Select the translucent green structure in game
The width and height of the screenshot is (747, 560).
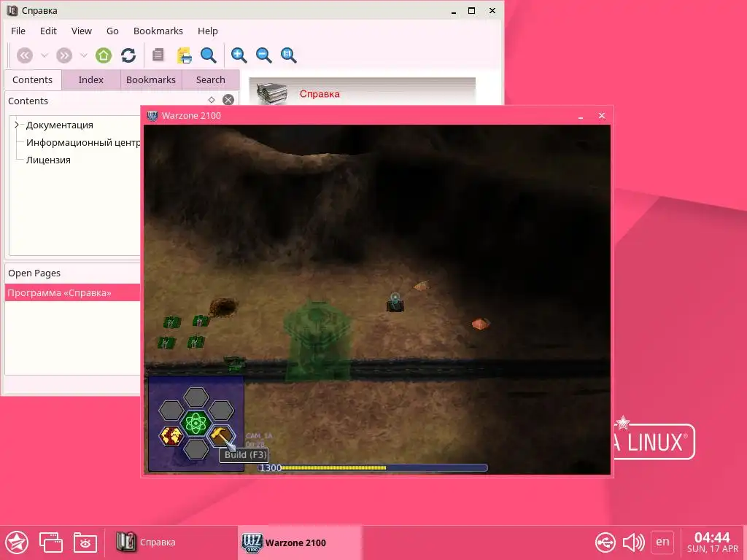coord(317,341)
